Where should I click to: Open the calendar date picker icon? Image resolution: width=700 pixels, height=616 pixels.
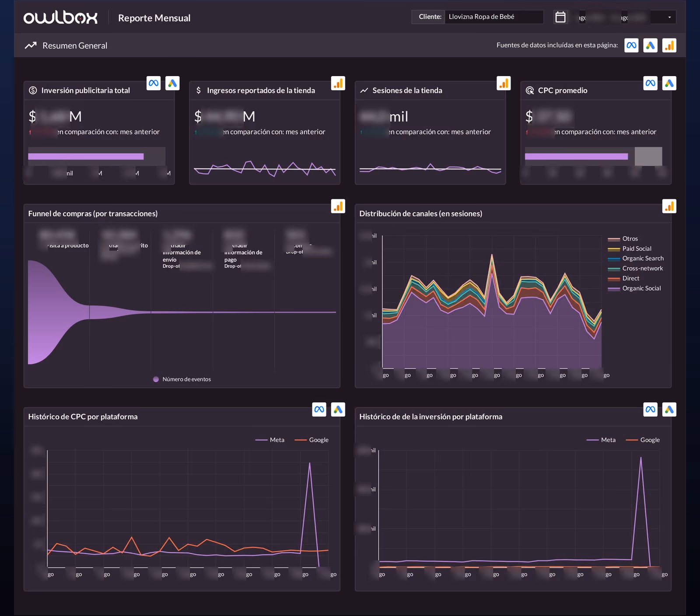click(x=560, y=17)
